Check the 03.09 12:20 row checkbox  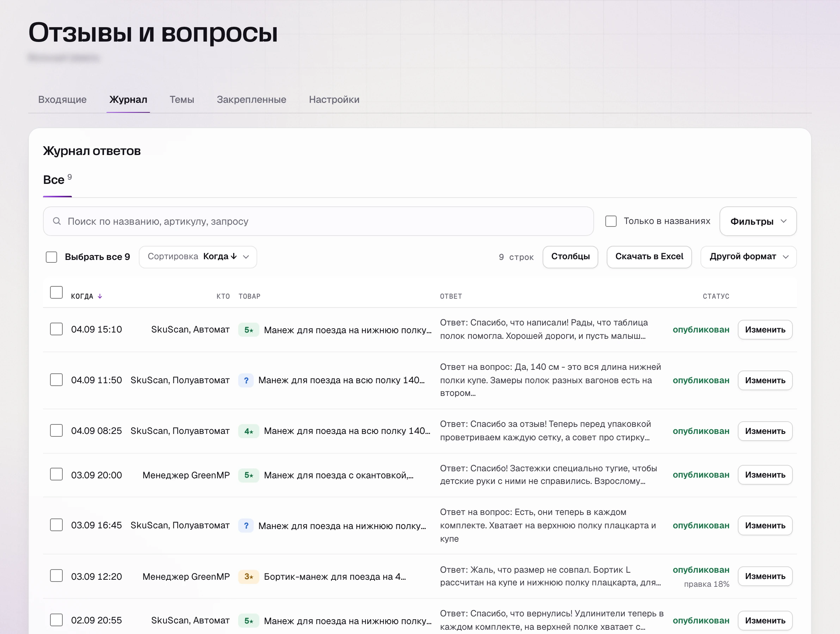[56, 576]
